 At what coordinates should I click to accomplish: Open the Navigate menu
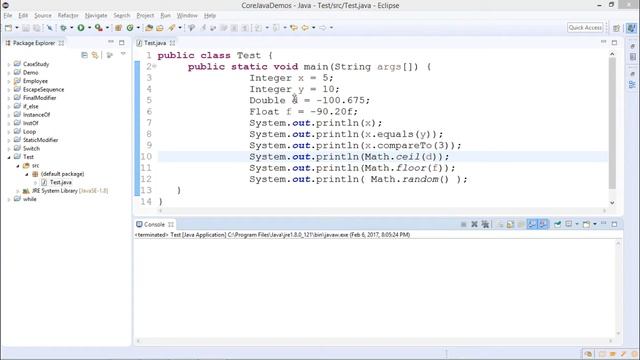[x=96, y=16]
